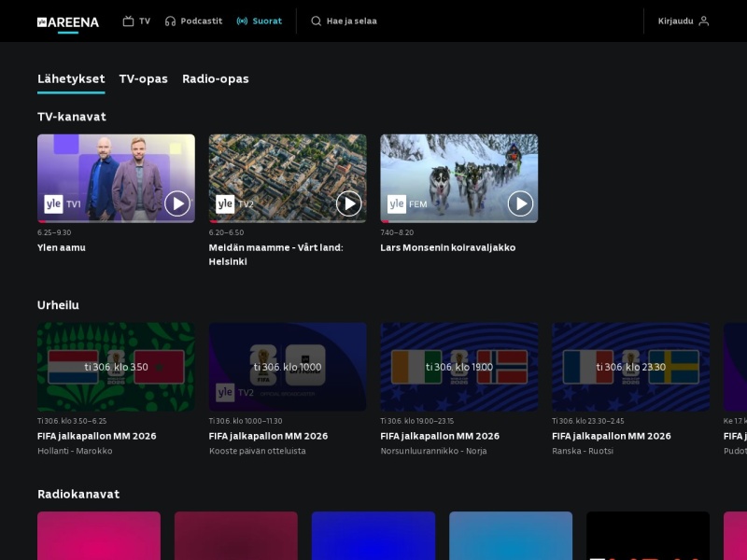Click FIFA title above Hollanti - Marokko
The width and height of the screenshot is (747, 560).
pyautogui.click(x=97, y=436)
